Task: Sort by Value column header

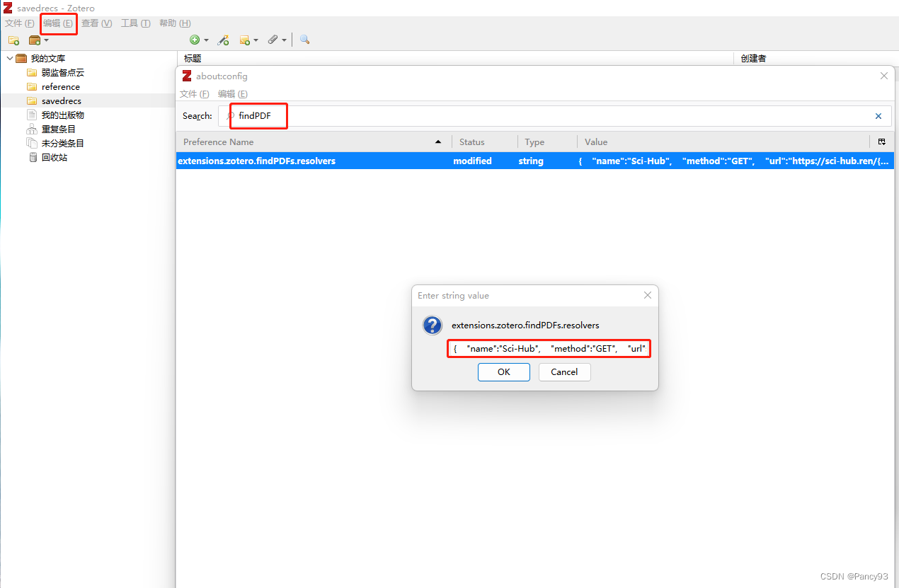Action: pos(723,142)
